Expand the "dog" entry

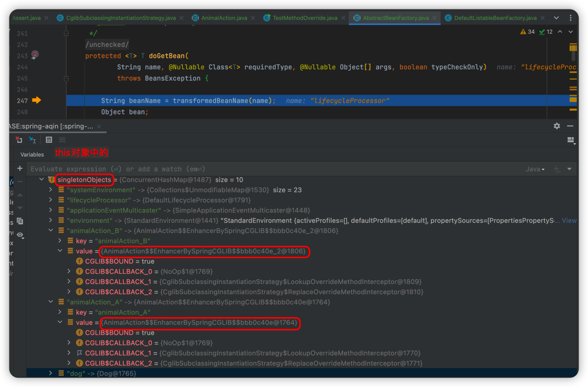(x=51, y=373)
